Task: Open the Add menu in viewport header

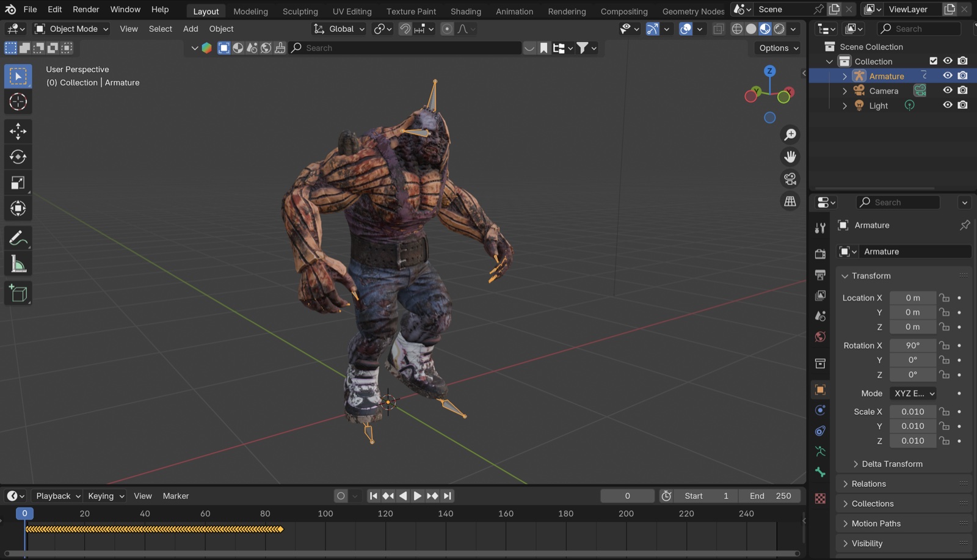Action: pos(191,29)
